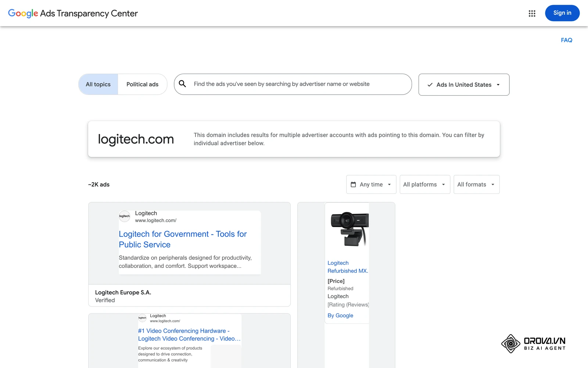Click the By Google link
588x368 pixels.
340,315
